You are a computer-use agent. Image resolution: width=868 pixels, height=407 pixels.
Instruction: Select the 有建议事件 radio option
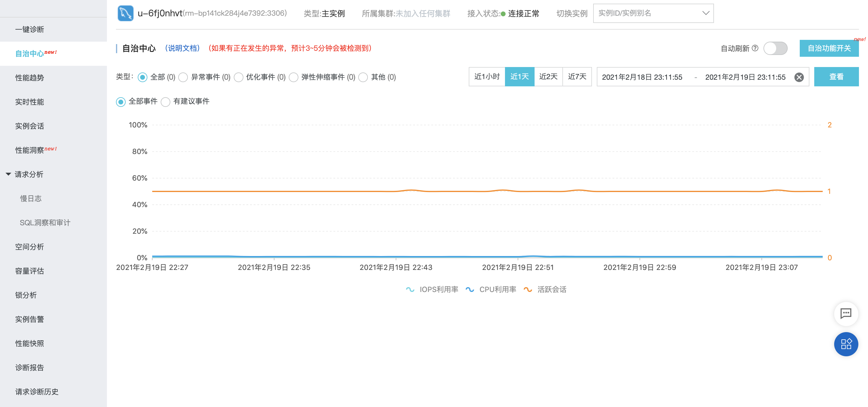click(166, 102)
